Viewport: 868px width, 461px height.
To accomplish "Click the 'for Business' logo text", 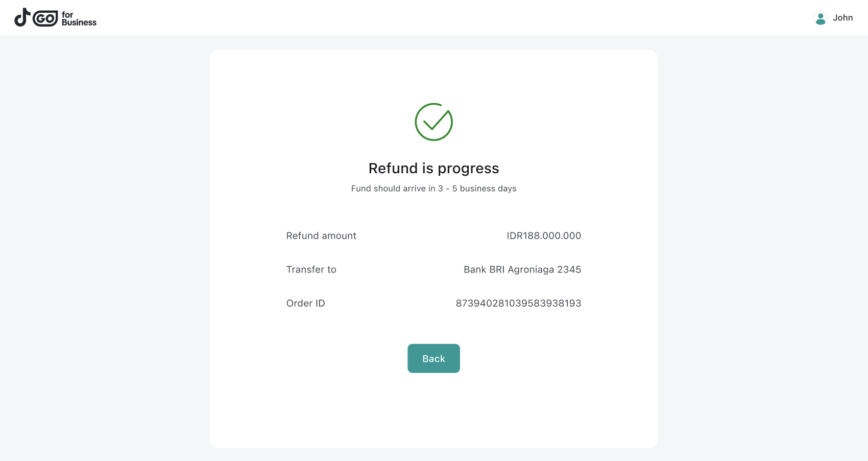I will pos(79,18).
